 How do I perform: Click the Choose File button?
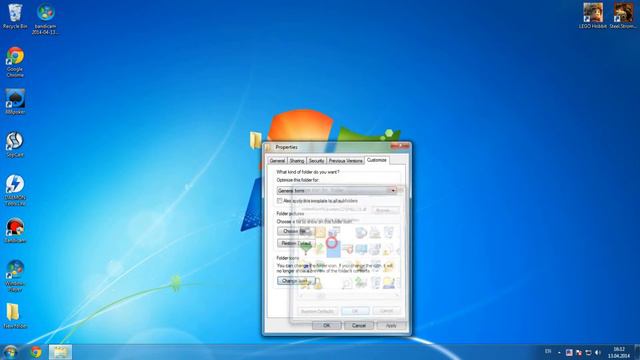(x=296, y=231)
